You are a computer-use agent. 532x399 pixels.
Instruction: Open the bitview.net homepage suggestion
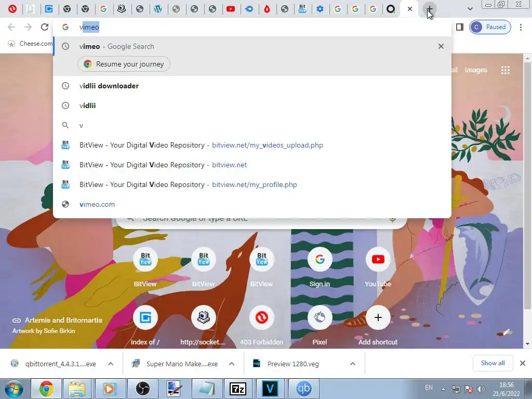coord(252,165)
